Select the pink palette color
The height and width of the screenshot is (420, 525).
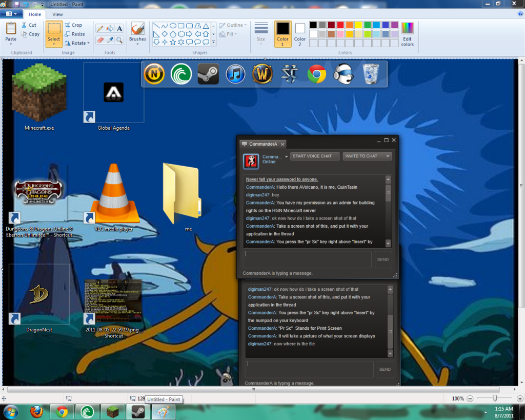[x=340, y=34]
